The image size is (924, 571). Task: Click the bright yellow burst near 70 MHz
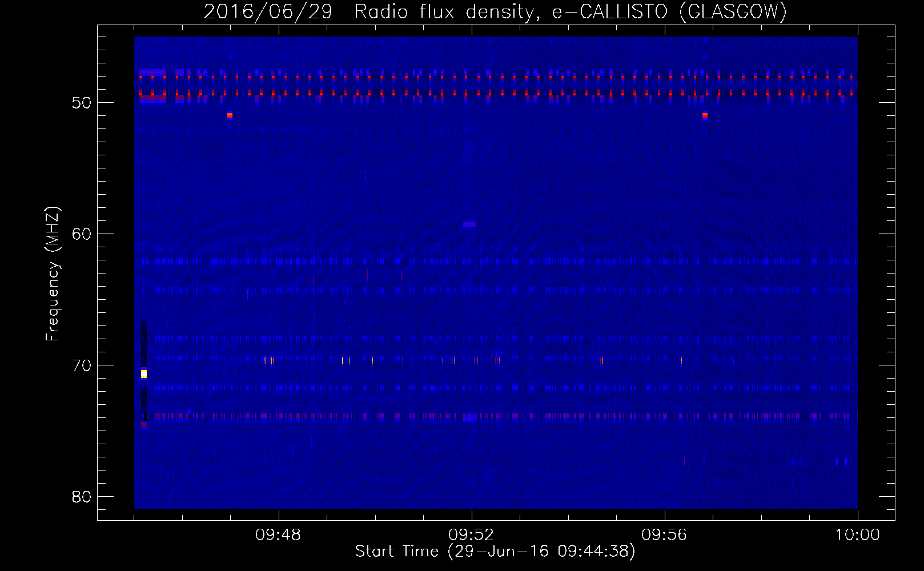click(144, 374)
